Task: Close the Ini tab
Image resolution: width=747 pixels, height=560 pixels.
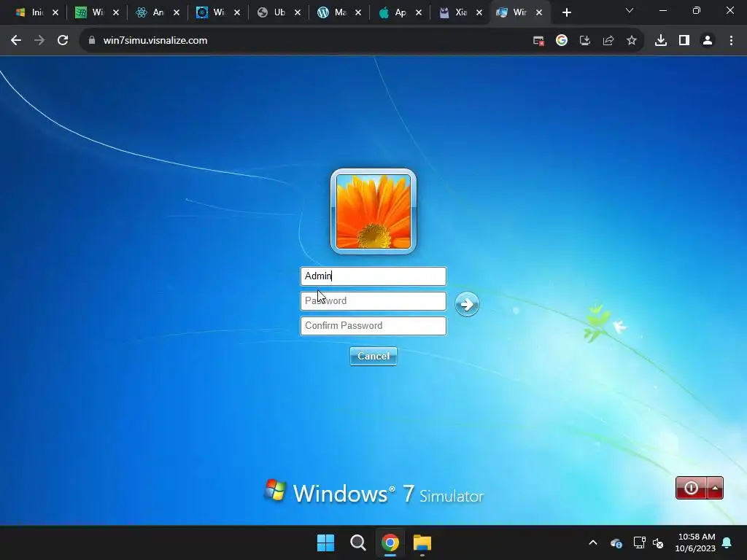Action: pos(55,13)
